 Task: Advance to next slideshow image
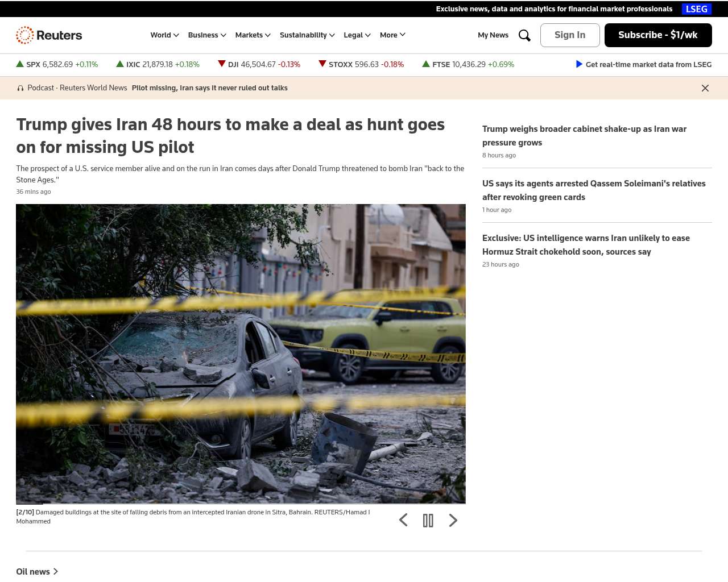tap(453, 520)
